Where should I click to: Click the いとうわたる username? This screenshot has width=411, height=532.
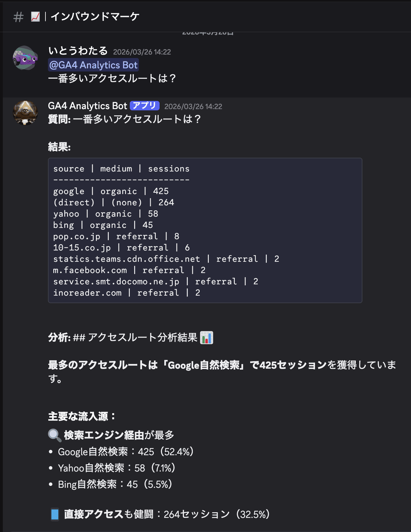pyautogui.click(x=78, y=51)
